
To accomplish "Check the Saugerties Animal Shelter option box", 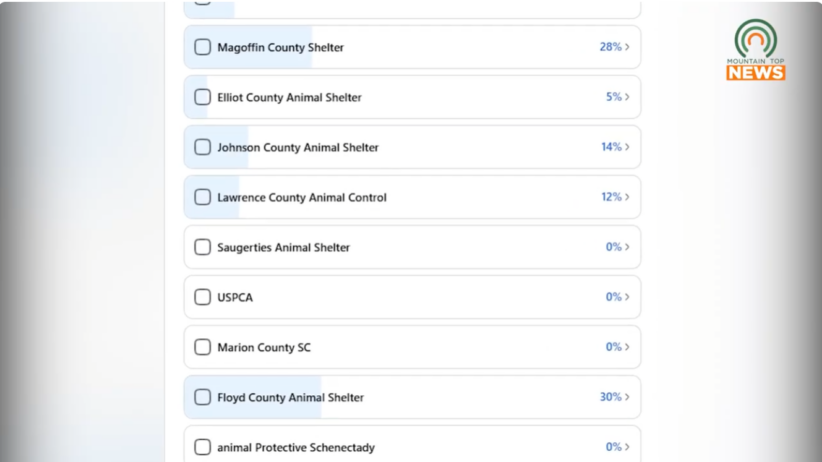I will (x=203, y=247).
